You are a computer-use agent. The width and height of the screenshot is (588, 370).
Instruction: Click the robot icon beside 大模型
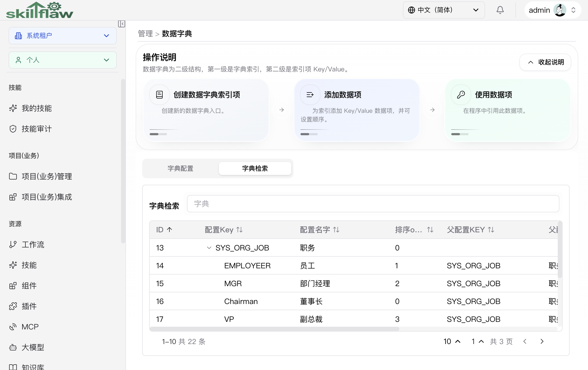pos(13,347)
